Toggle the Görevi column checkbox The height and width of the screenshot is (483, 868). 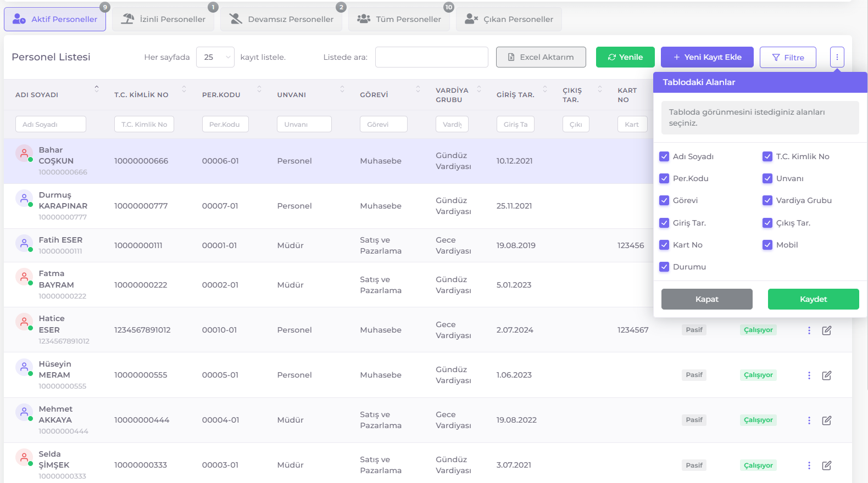664,200
